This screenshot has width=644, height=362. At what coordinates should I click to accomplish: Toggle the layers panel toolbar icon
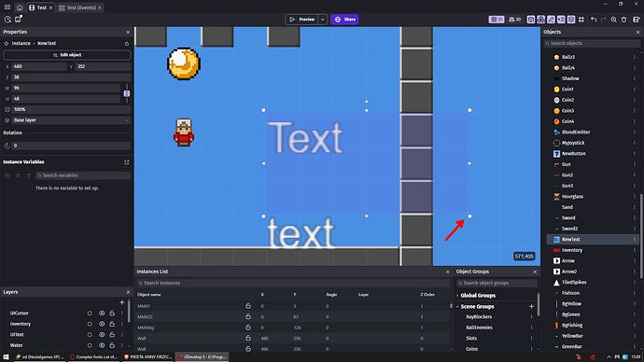[571, 20]
